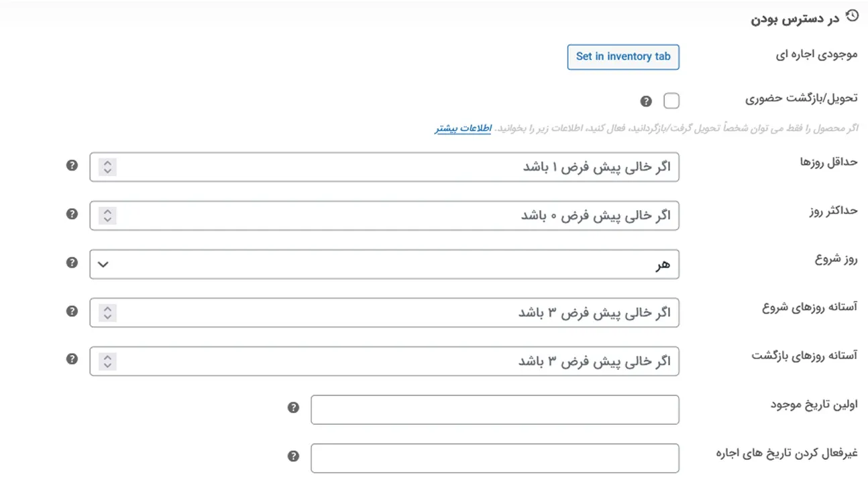
Task: Open the help tooltip icon for حداکثر روز
Action: point(72,214)
